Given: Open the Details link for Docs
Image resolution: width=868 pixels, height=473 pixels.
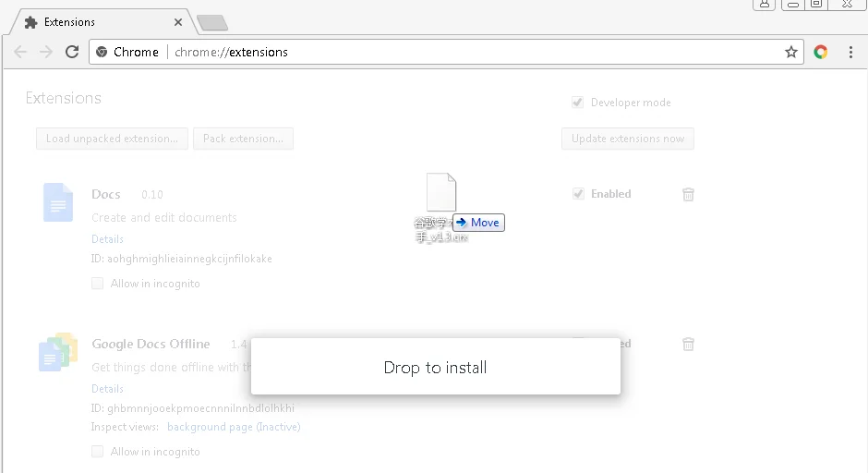Looking at the screenshot, I should [x=107, y=239].
